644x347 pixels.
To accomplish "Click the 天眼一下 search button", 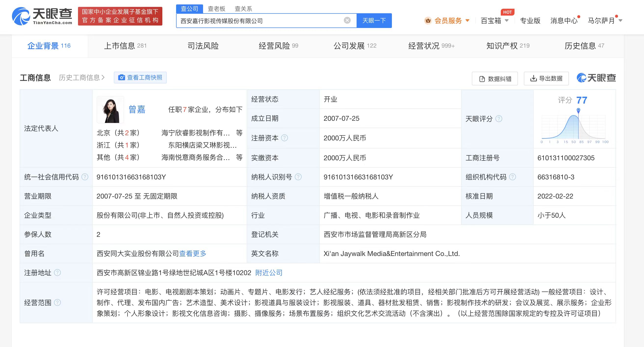I will click(374, 21).
